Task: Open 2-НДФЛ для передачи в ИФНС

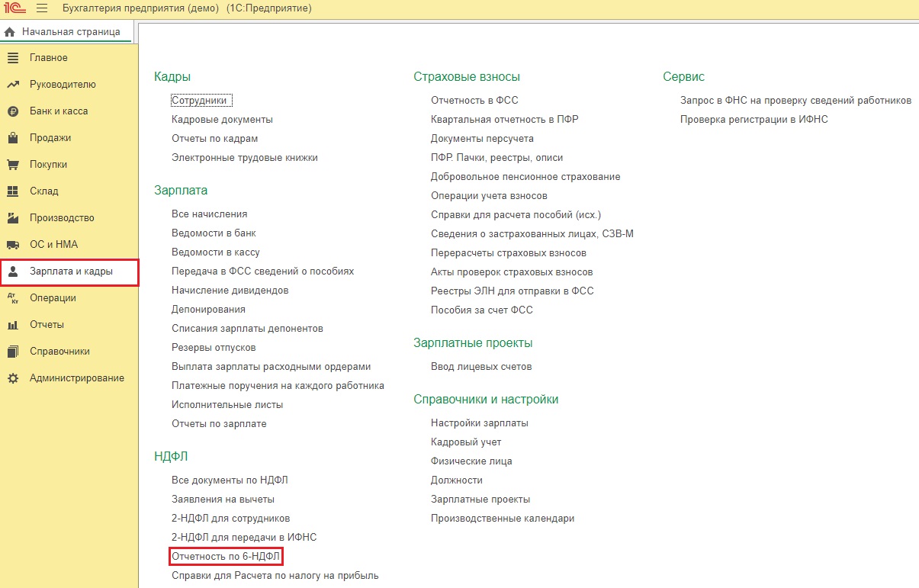Action: pyautogui.click(x=244, y=538)
